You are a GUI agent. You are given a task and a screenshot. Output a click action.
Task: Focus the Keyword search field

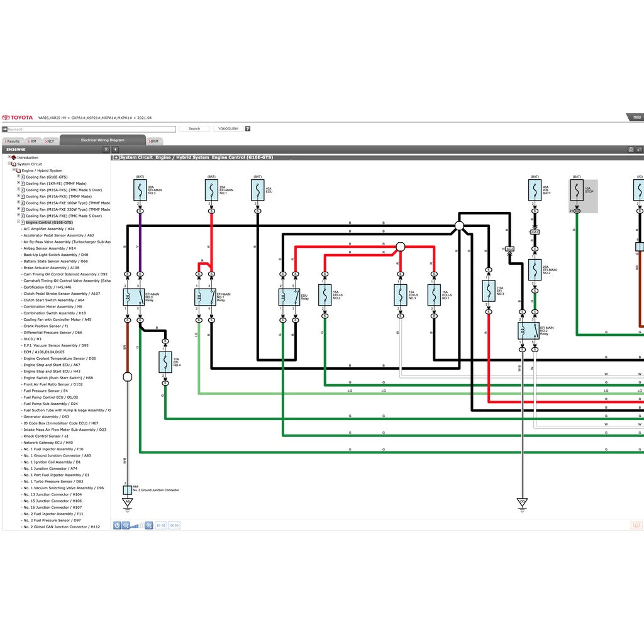(92, 129)
